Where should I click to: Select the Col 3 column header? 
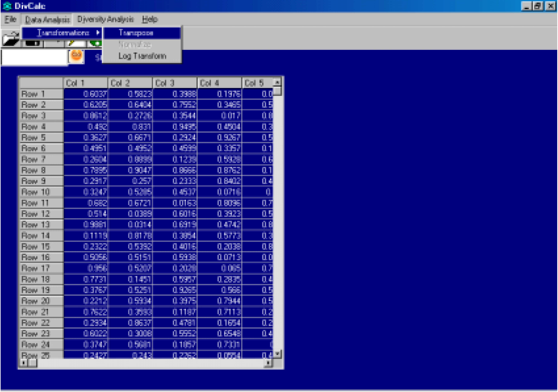[174, 83]
